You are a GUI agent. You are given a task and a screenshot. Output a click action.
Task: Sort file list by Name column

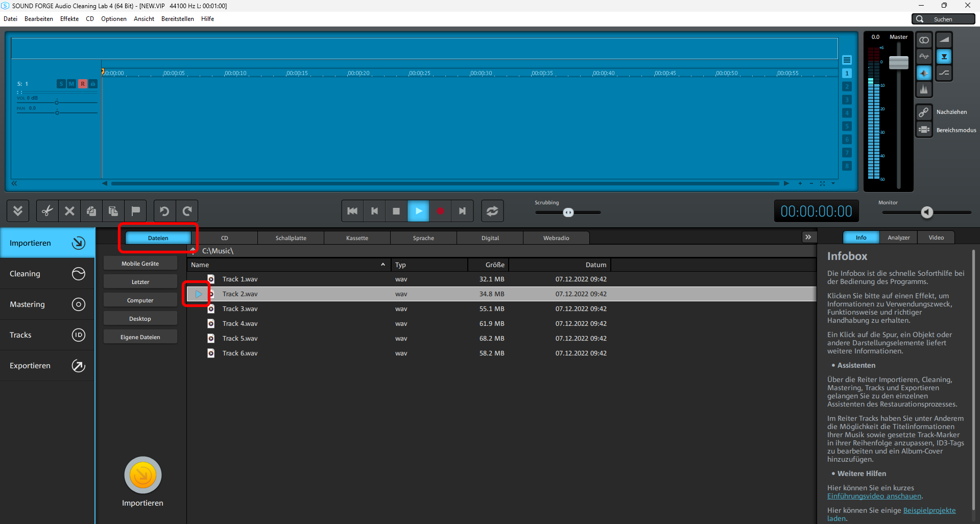[x=289, y=265]
